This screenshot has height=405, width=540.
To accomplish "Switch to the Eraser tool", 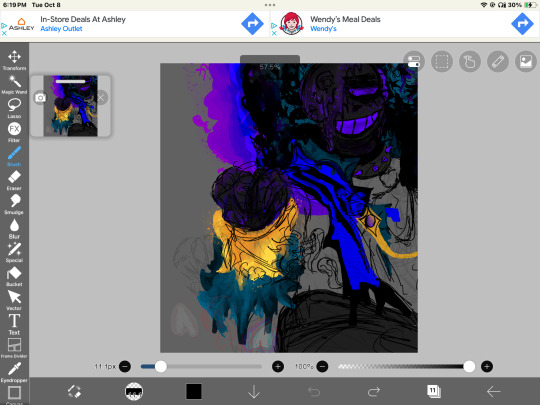I will click(14, 180).
